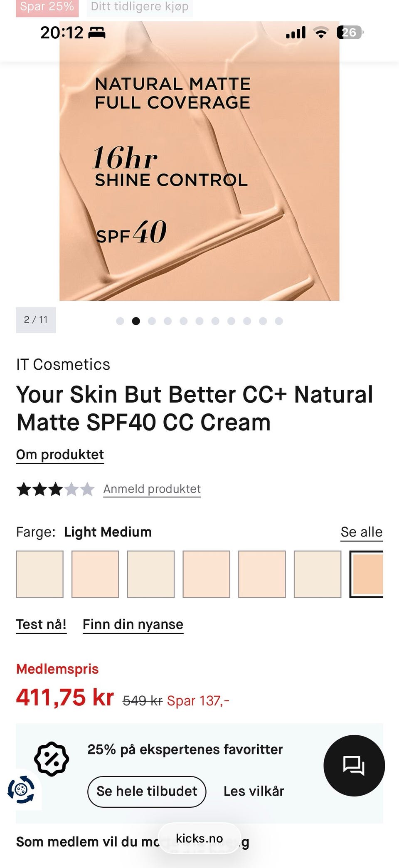
Task: Tap the percent discount badge icon
Action: pos(52,759)
